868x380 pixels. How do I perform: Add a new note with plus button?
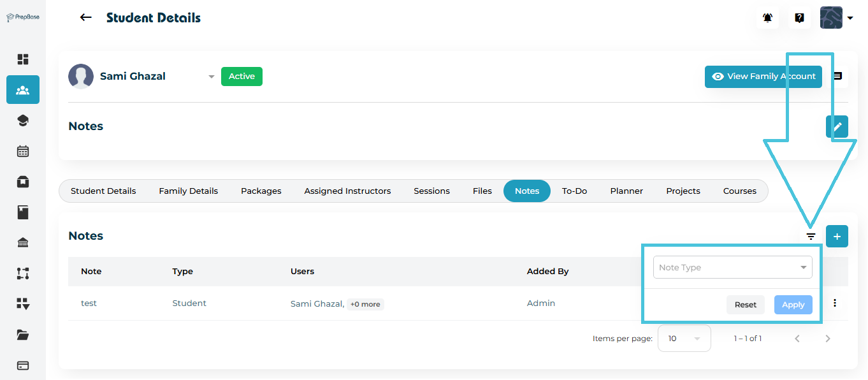(x=837, y=237)
